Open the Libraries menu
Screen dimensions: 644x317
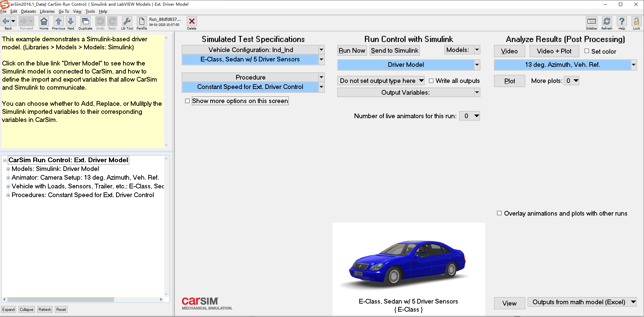coord(47,11)
